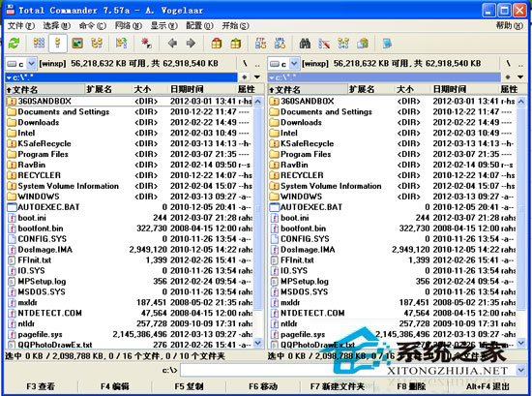
Task: Open right panel favorites star button
Action: [508, 77]
